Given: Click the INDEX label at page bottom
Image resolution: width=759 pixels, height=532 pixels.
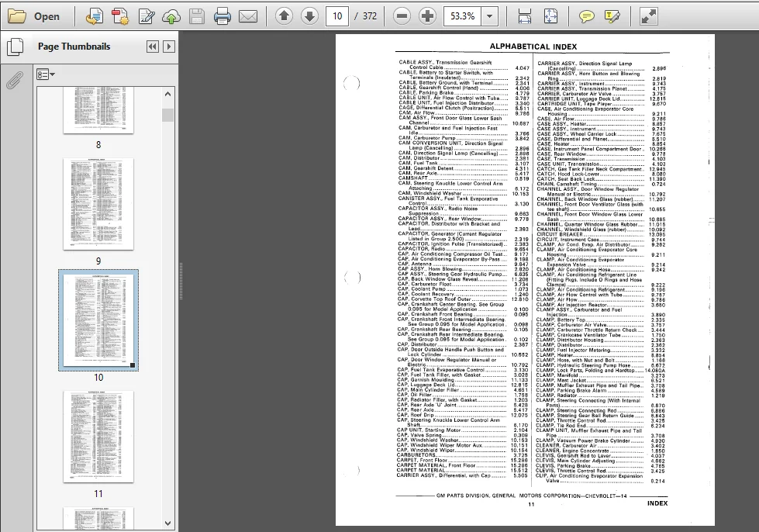Looking at the screenshot, I should pyautogui.click(x=657, y=503).
